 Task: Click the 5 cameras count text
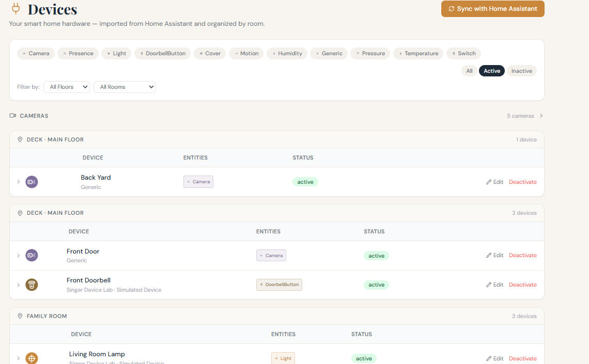[x=520, y=116]
